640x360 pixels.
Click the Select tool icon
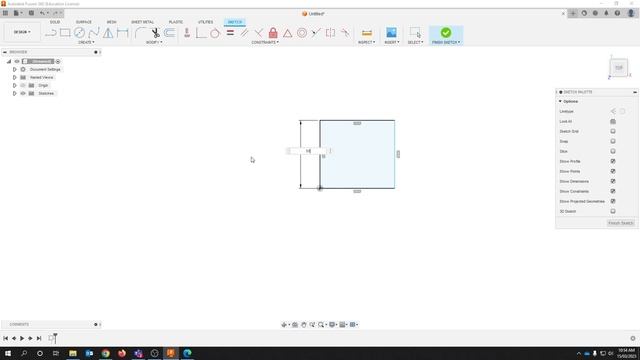(415, 33)
